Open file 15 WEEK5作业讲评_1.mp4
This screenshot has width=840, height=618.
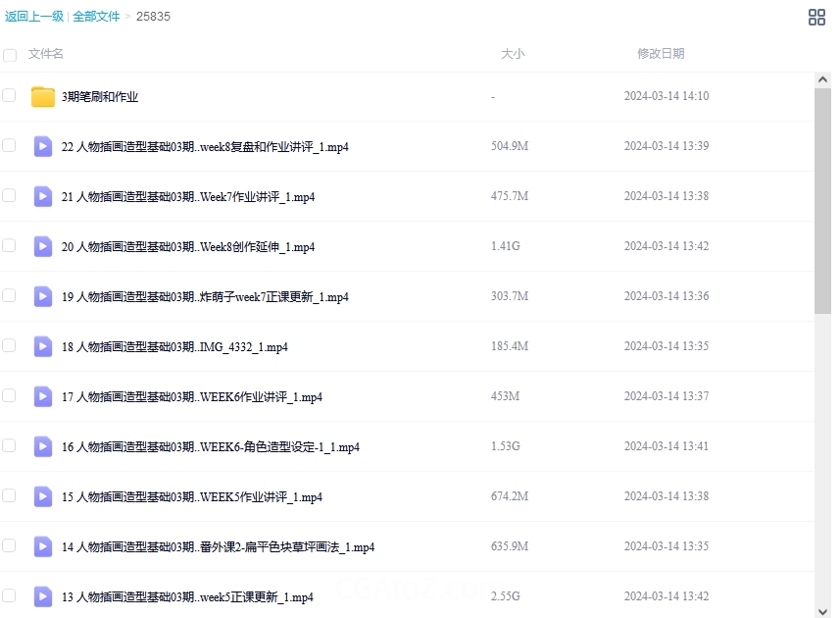(192, 497)
